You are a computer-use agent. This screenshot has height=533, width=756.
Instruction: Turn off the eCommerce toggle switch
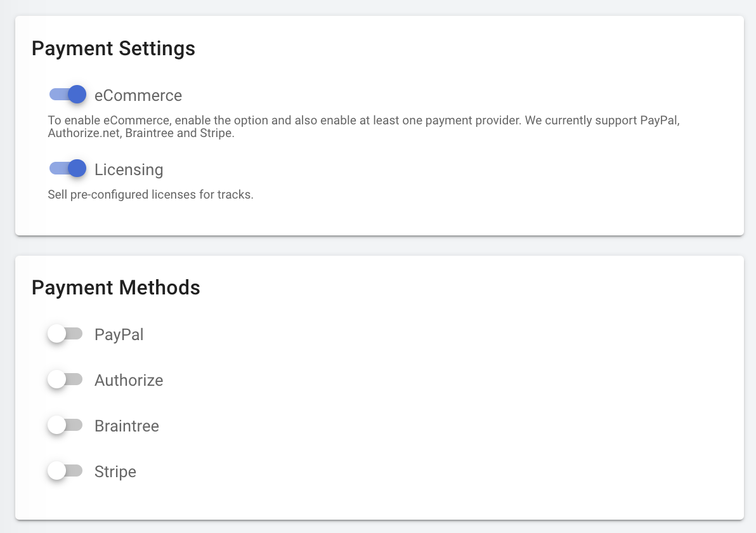(x=67, y=95)
